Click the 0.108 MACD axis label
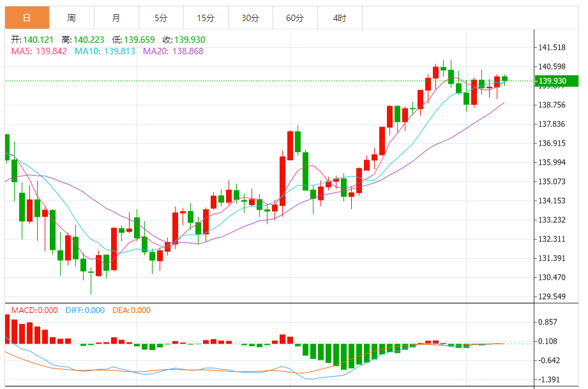The height and width of the screenshot is (389, 588). tap(548, 341)
